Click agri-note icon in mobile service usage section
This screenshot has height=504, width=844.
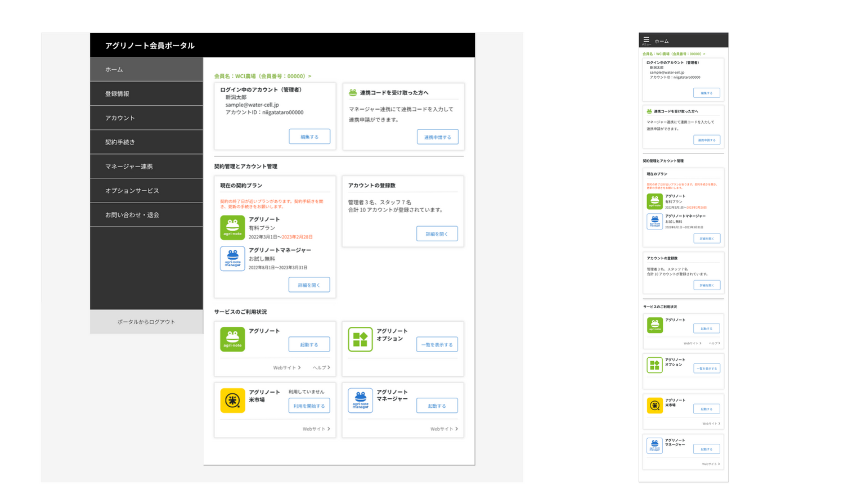coord(654,325)
